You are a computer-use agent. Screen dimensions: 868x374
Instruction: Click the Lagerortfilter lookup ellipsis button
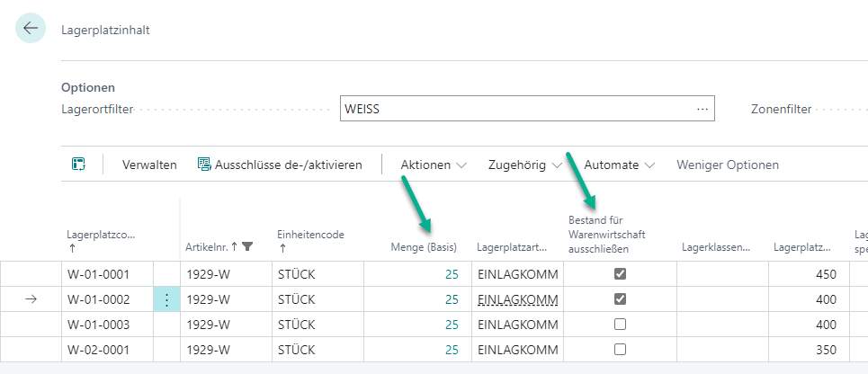click(x=702, y=109)
